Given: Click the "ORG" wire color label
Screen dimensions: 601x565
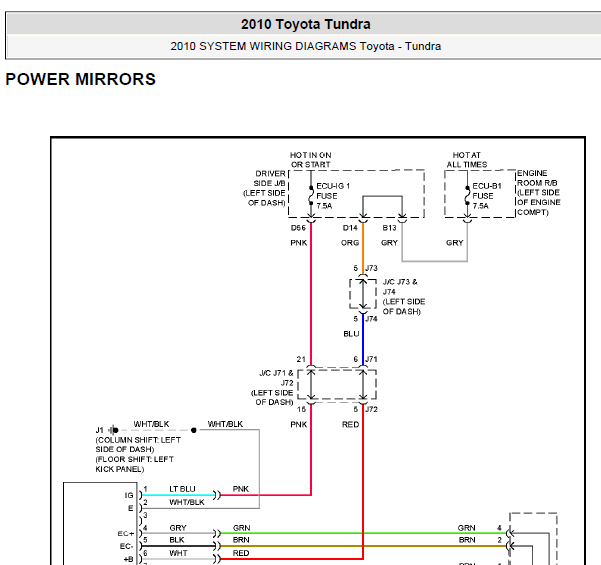Looking at the screenshot, I should [x=350, y=243].
